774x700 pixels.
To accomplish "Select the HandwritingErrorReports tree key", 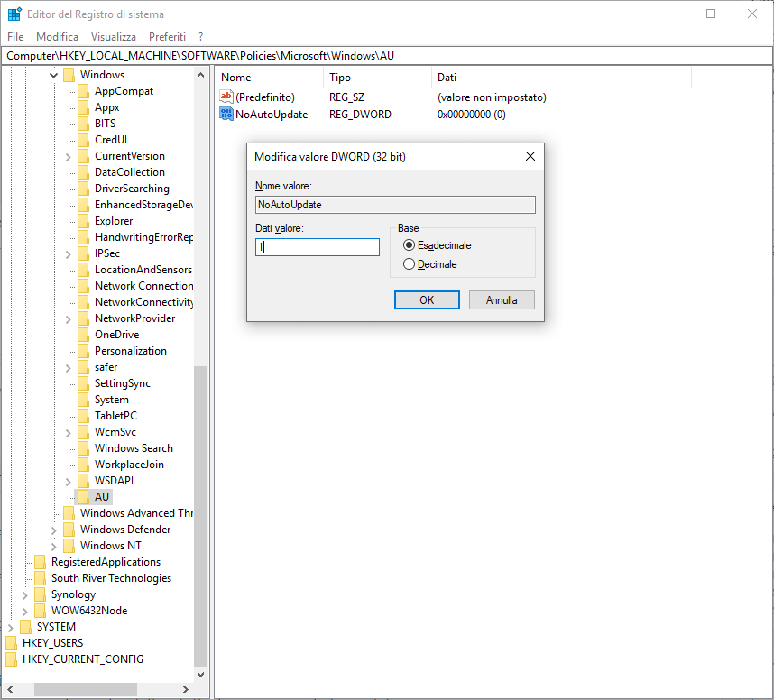I will tap(143, 237).
